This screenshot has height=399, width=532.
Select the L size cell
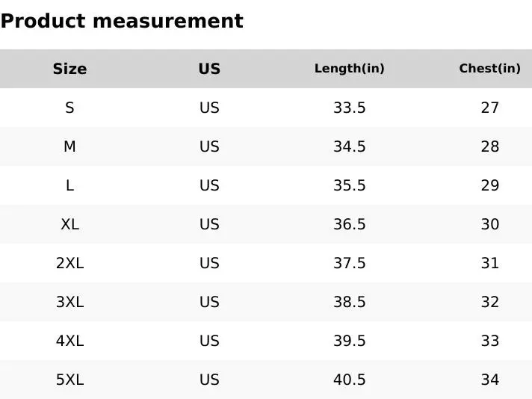[69, 185]
